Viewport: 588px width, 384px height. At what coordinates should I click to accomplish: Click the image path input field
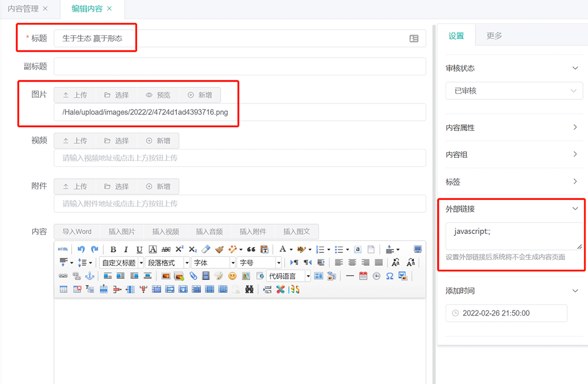click(x=240, y=112)
